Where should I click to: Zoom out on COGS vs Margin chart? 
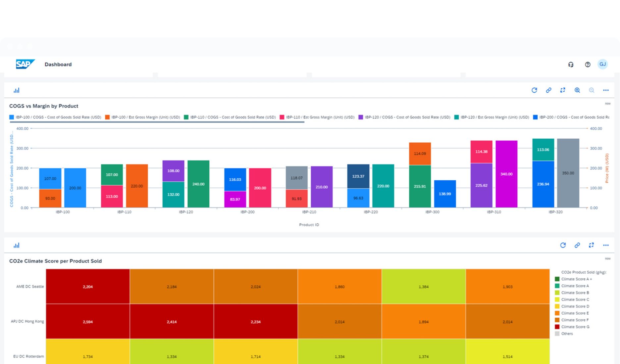click(x=592, y=90)
